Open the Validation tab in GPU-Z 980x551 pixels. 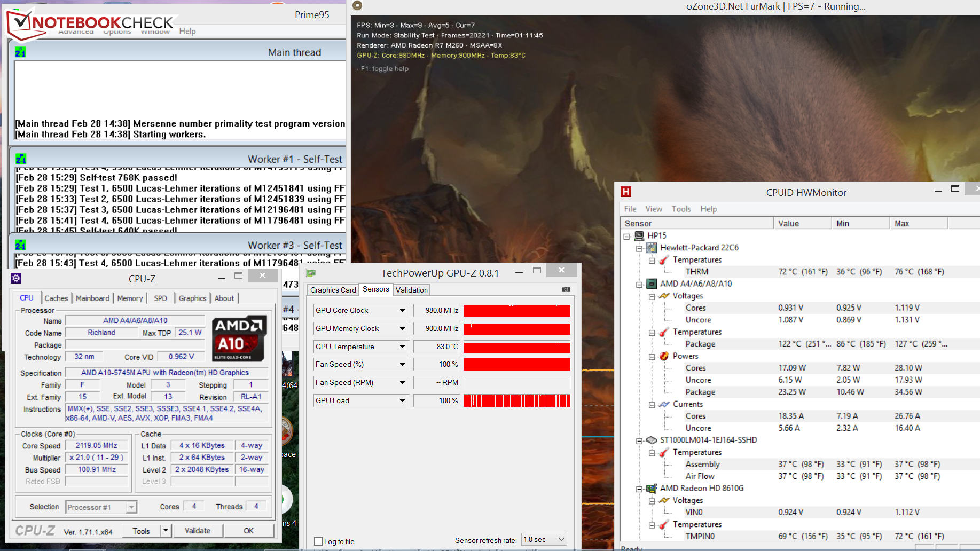pyautogui.click(x=411, y=290)
